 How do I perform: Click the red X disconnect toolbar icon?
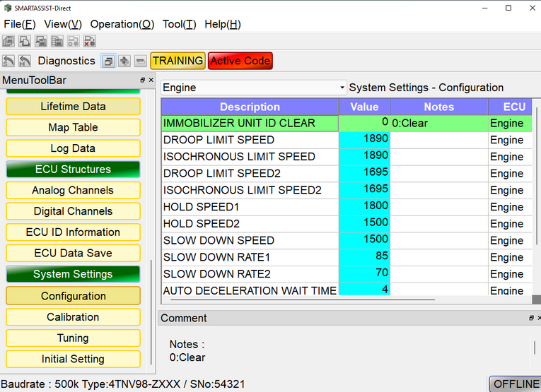tap(90, 42)
